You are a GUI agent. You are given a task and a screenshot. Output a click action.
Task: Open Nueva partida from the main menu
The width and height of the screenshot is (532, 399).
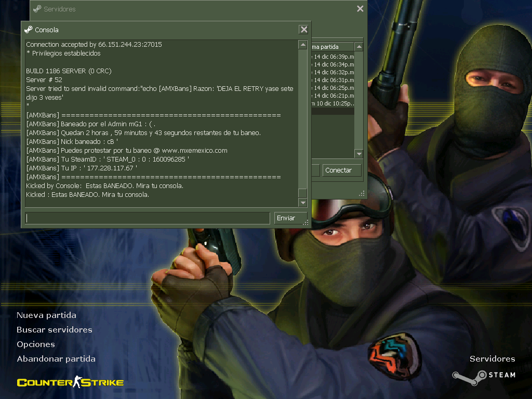coord(46,315)
